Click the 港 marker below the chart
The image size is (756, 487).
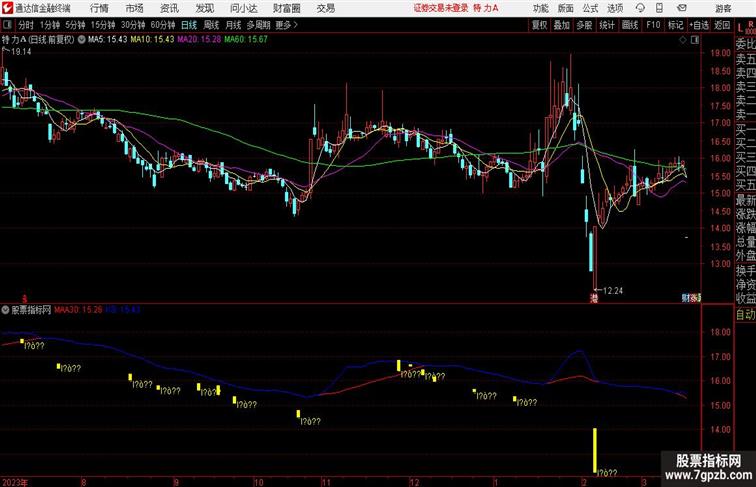(x=594, y=298)
